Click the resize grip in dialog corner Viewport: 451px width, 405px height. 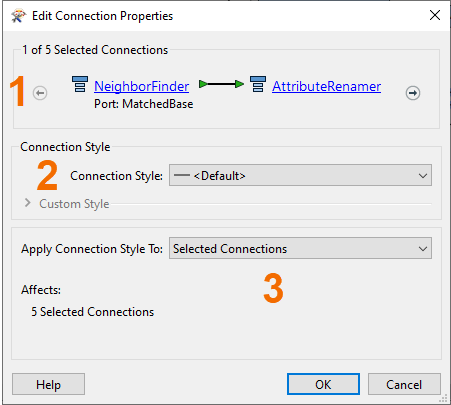443,398
